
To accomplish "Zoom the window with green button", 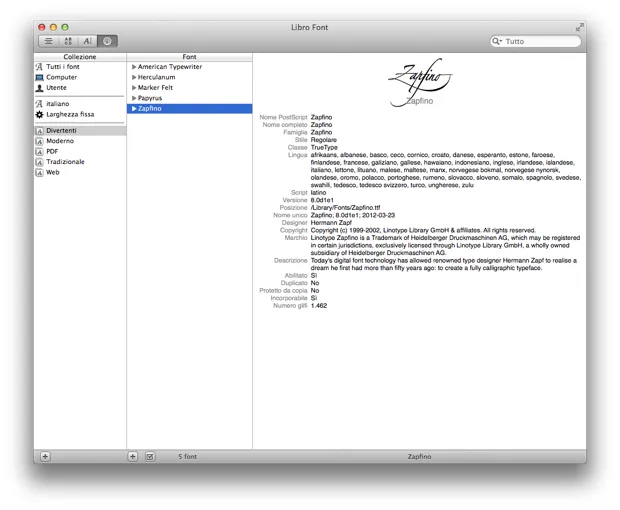I will (x=65, y=27).
